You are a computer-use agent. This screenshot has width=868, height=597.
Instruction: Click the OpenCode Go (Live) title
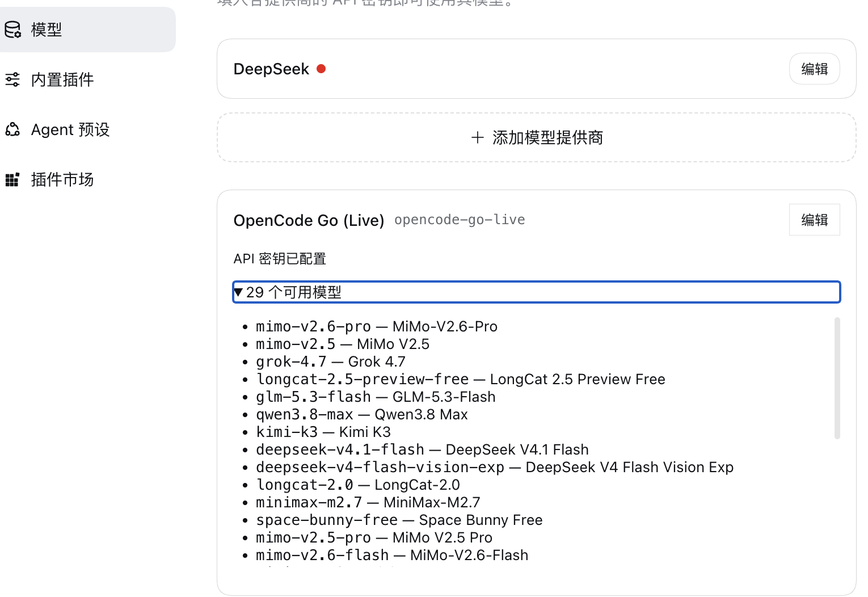309,220
